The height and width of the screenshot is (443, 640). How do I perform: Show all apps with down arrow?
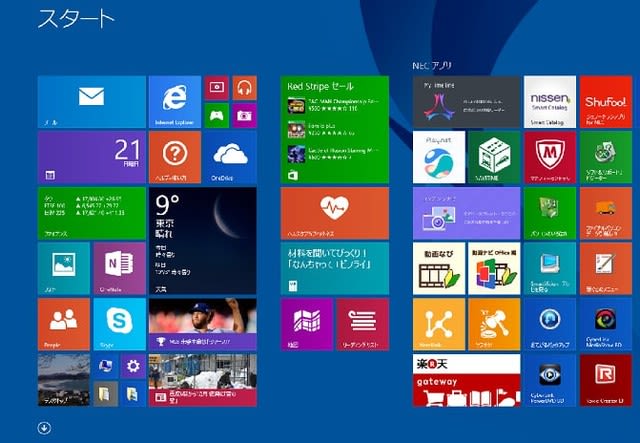[44, 428]
